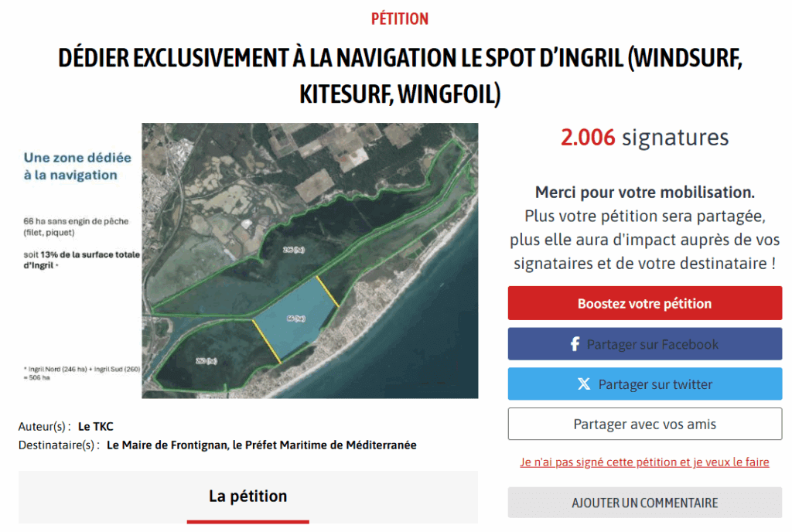The height and width of the screenshot is (532, 792).
Task: Share via Partager sur twitter button
Action: click(x=644, y=384)
